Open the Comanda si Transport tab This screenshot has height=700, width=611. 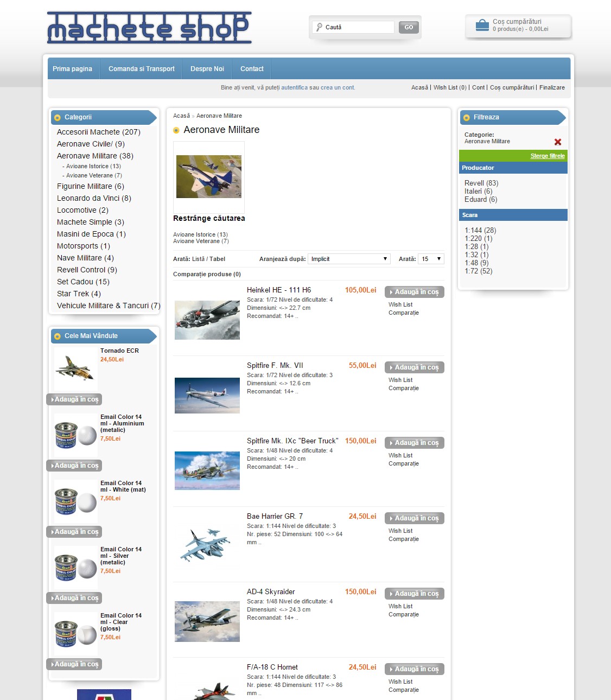tap(141, 69)
